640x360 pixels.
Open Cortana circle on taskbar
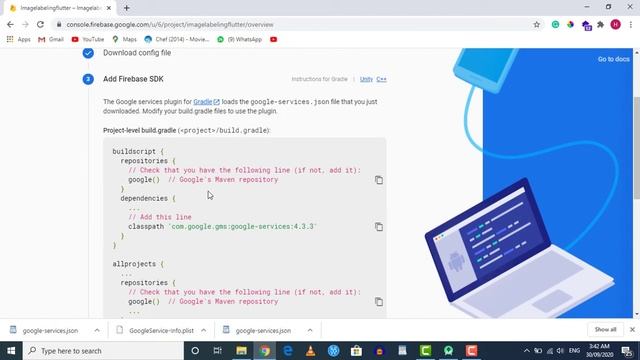click(x=195, y=351)
